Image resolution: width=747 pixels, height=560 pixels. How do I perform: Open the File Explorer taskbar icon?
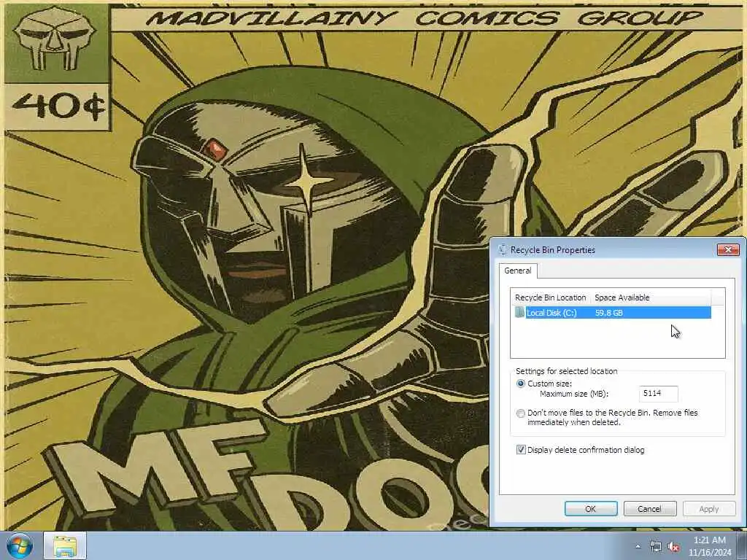click(65, 546)
